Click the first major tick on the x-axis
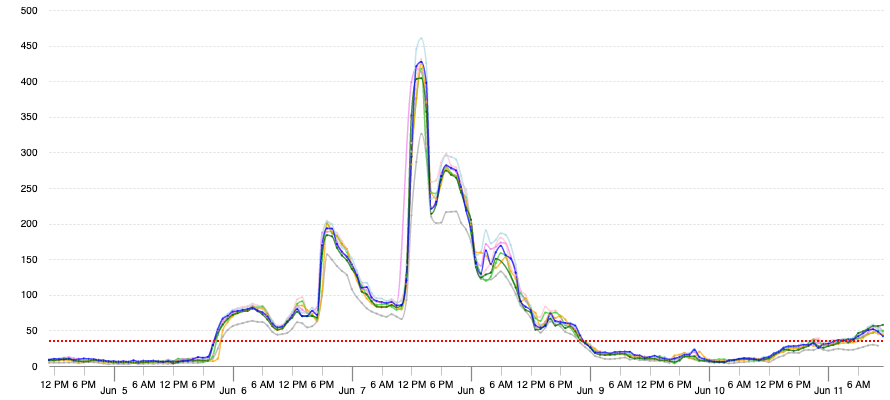890x400 pixels. pyautogui.click(x=114, y=374)
